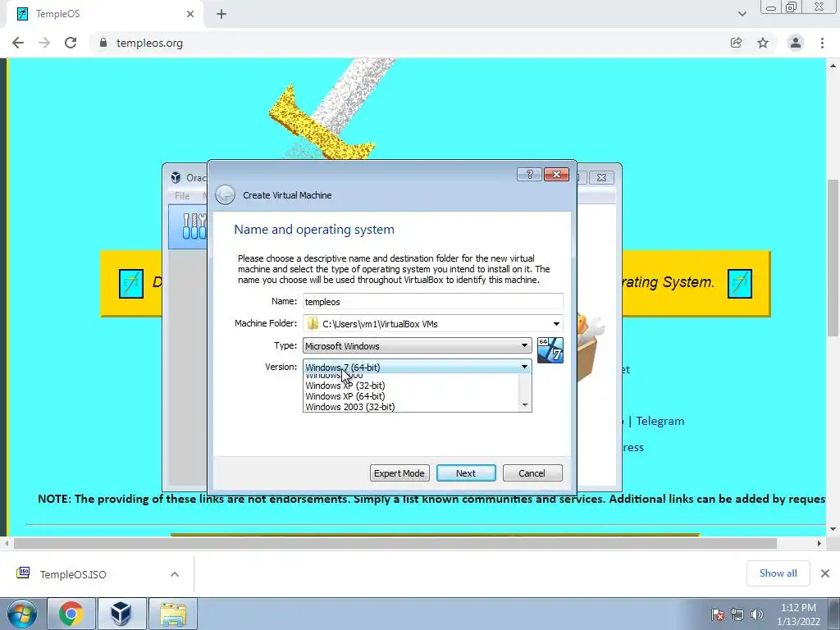Click the volume speaker icon in system tray
840x630 pixels.
756,614
